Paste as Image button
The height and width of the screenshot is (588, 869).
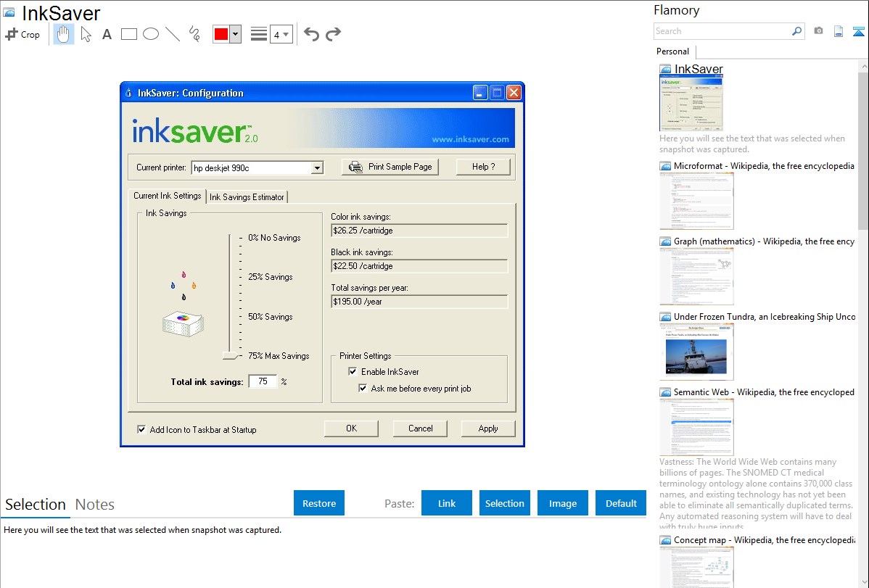click(562, 503)
